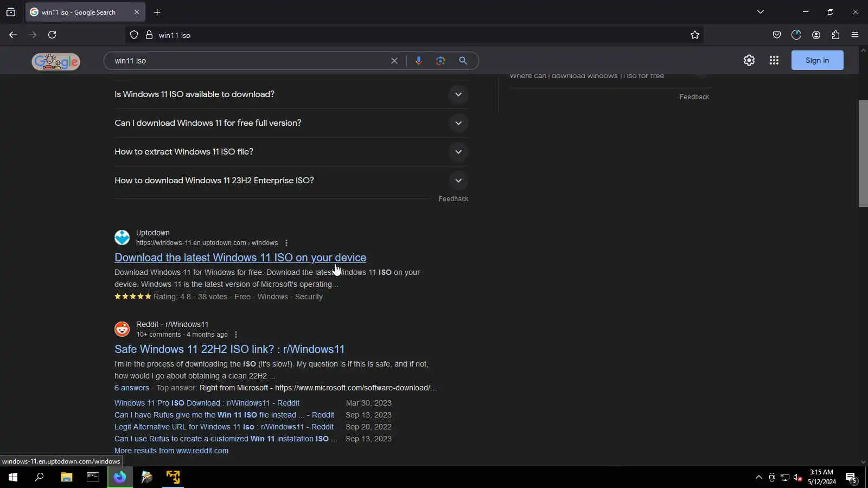Open 'Windows 11 Pro ISO Download' Reddit link
The width and height of the screenshot is (868, 488).
click(207, 403)
